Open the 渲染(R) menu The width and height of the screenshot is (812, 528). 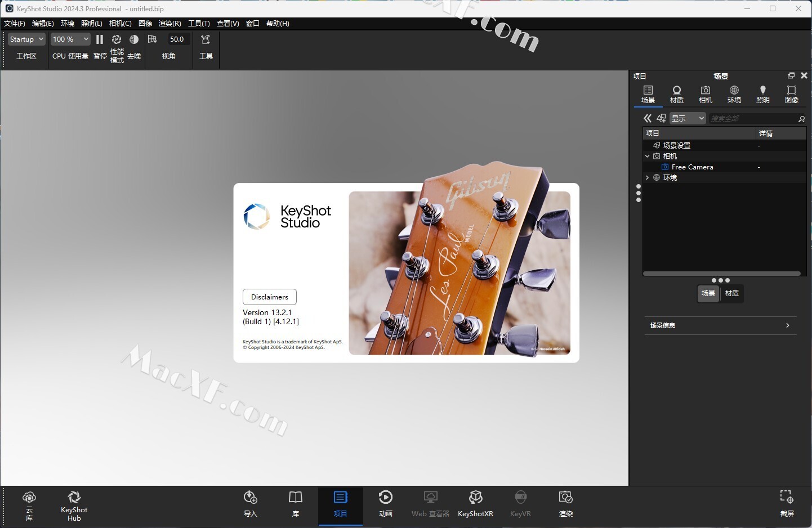pyautogui.click(x=170, y=24)
